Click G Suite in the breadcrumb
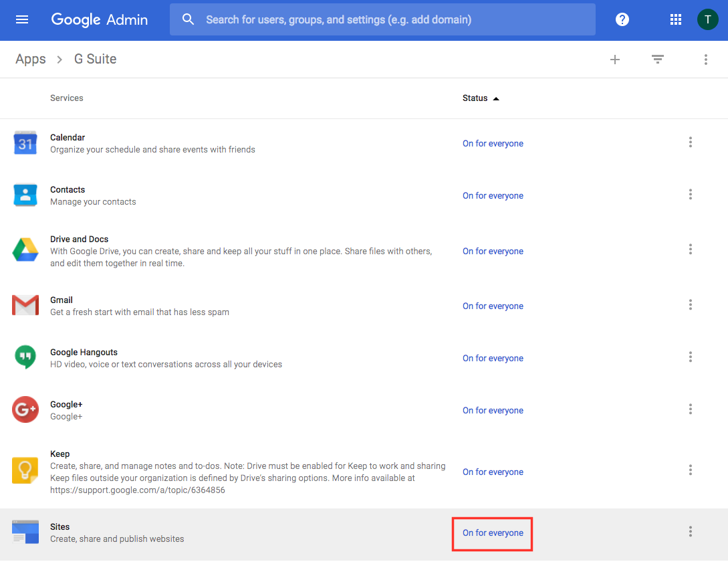The image size is (728, 568). click(95, 59)
